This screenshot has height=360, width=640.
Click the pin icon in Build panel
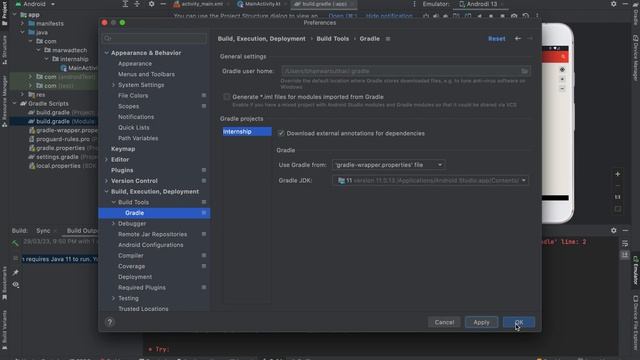[x=16, y=272]
